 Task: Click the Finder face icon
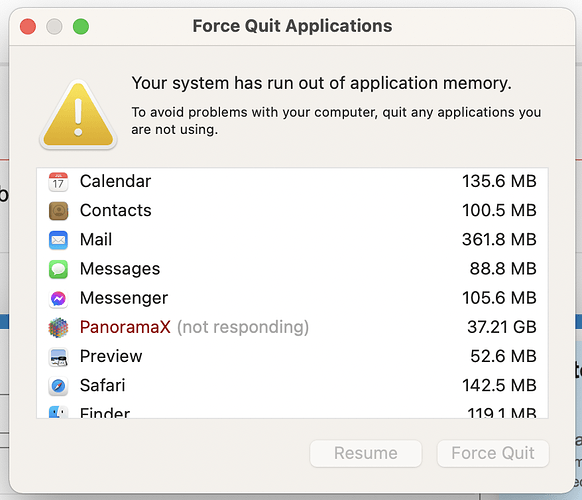point(58,412)
